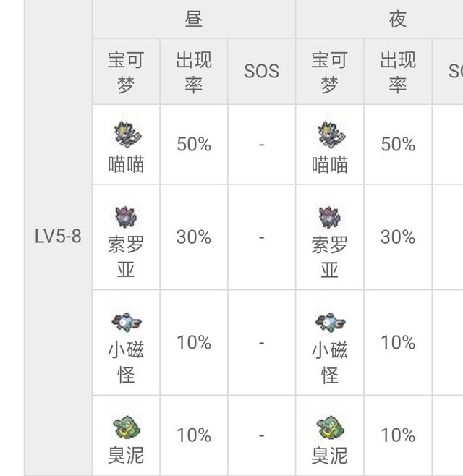463x476 pixels.
Task: Click the daytime Alolan Meowth sprite icon
Action: tap(127, 134)
